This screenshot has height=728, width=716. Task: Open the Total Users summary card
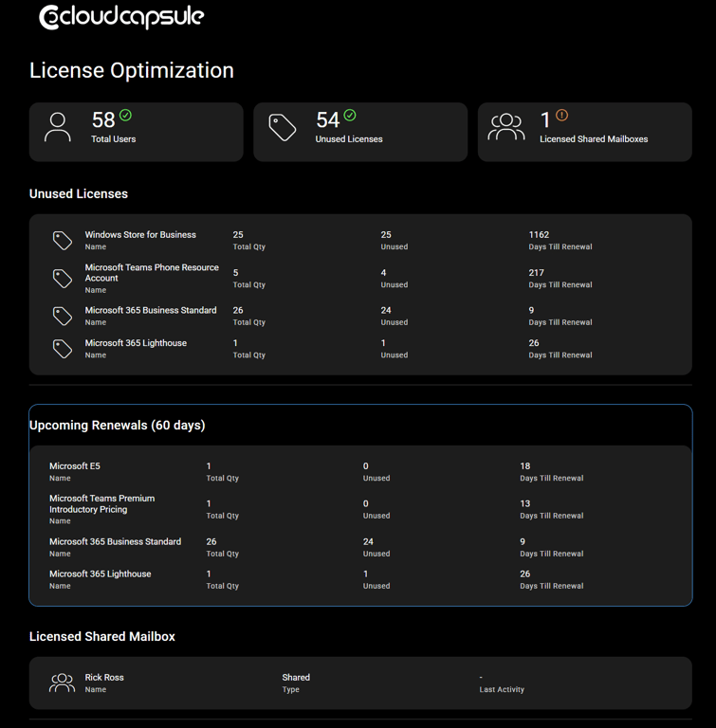(x=136, y=132)
